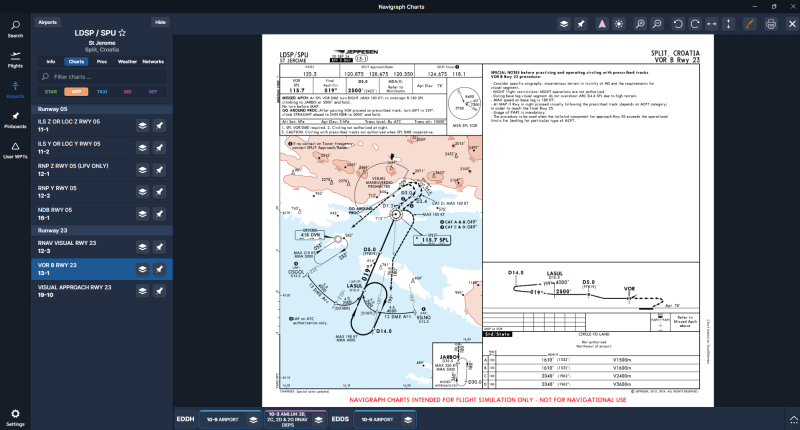Print the current chart

tap(771, 24)
